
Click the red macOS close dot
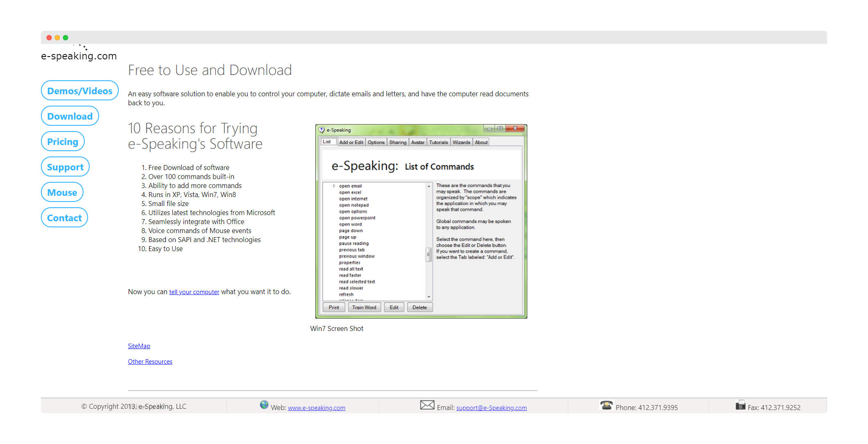click(49, 38)
